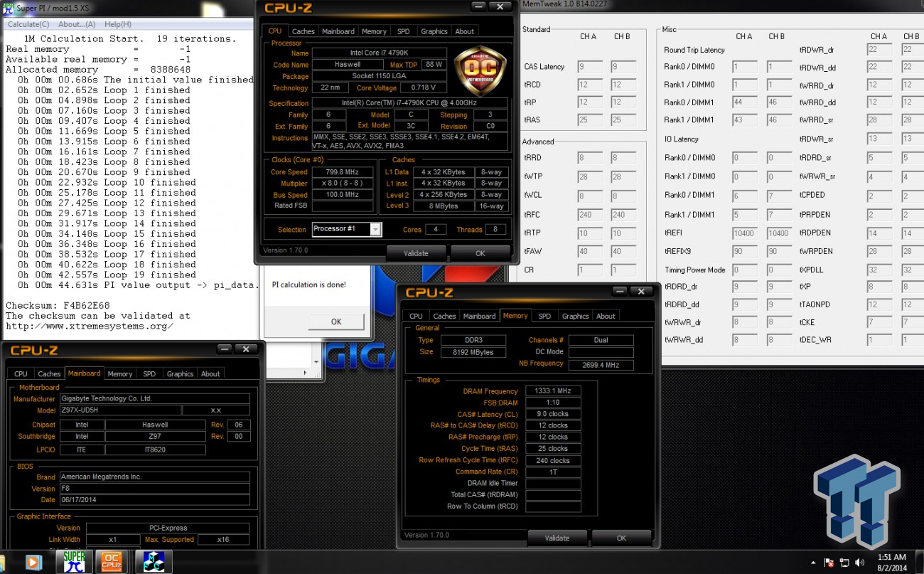
Task: Click Validate in the CPU-Z Memory window
Action: pyautogui.click(x=557, y=538)
